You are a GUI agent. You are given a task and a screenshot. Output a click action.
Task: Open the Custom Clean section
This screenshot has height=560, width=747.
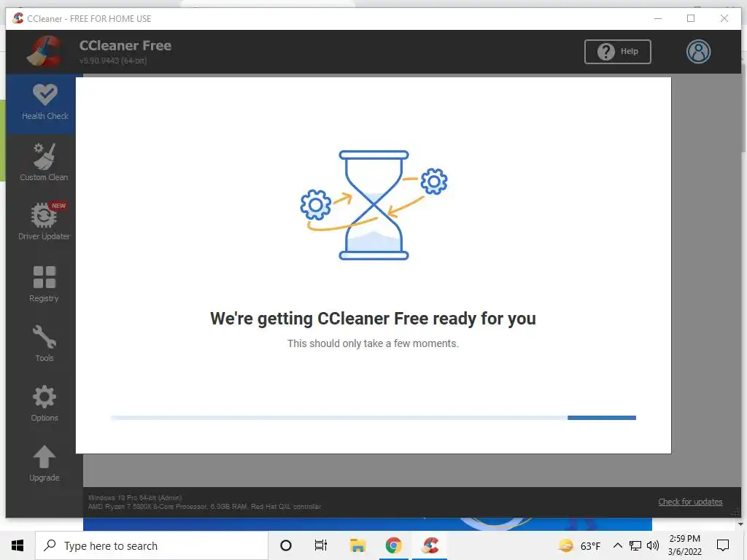pos(44,162)
